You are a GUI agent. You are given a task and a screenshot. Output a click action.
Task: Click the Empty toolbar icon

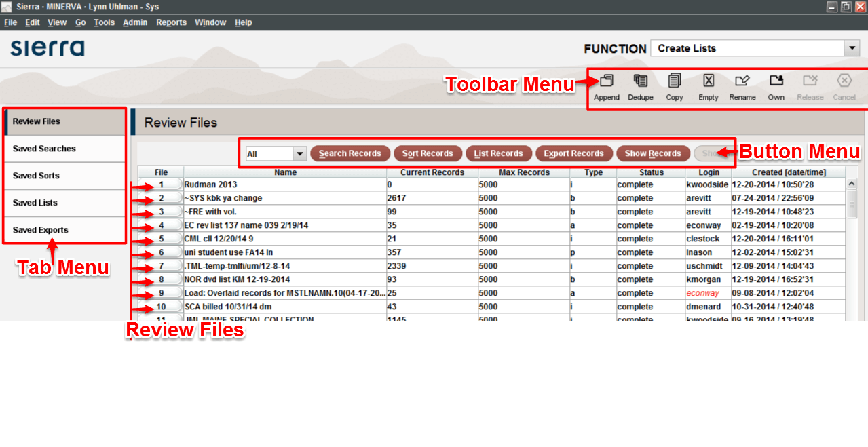(x=708, y=88)
